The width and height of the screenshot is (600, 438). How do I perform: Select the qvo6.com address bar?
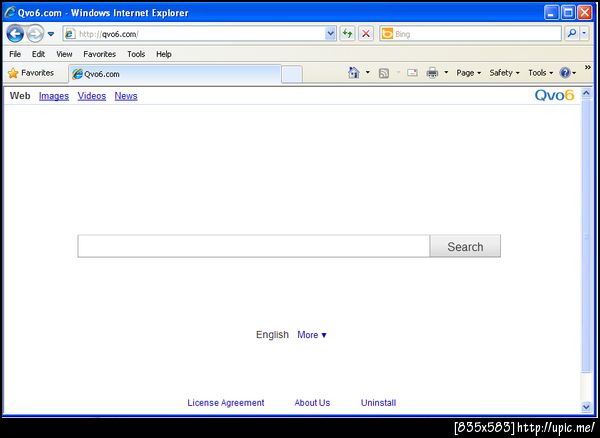(x=199, y=34)
